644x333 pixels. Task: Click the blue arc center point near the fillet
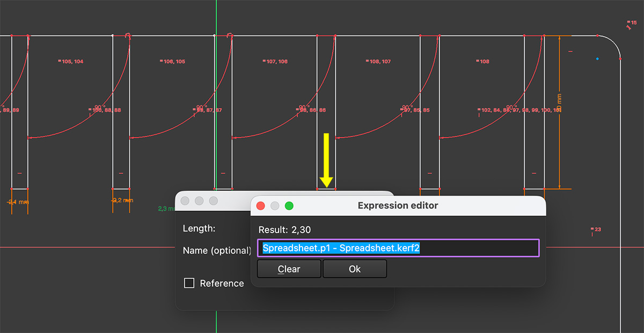(x=597, y=59)
